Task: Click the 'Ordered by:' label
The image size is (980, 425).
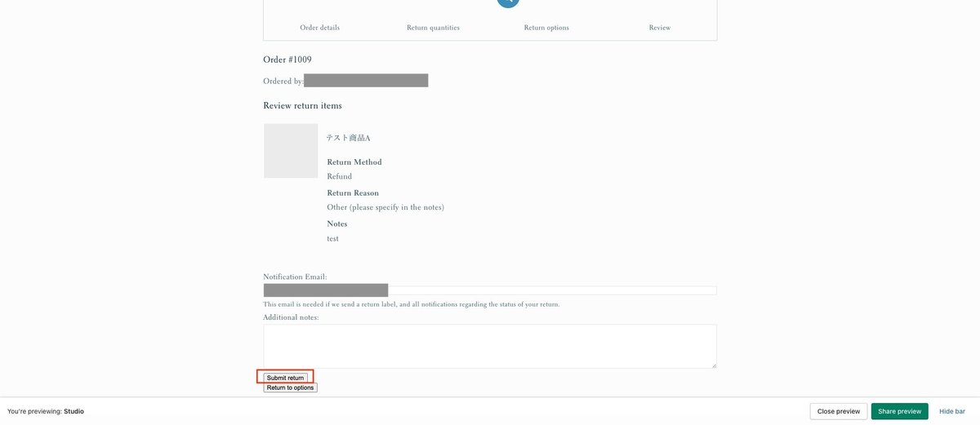Action: click(x=283, y=81)
